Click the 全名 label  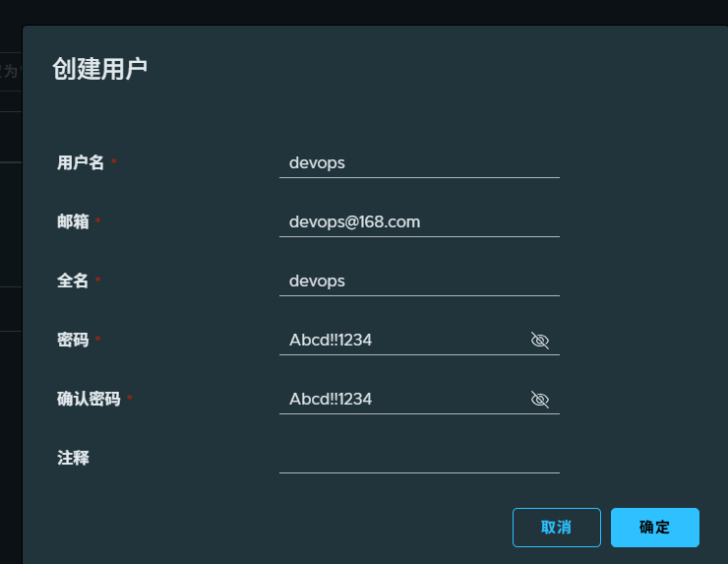73,281
